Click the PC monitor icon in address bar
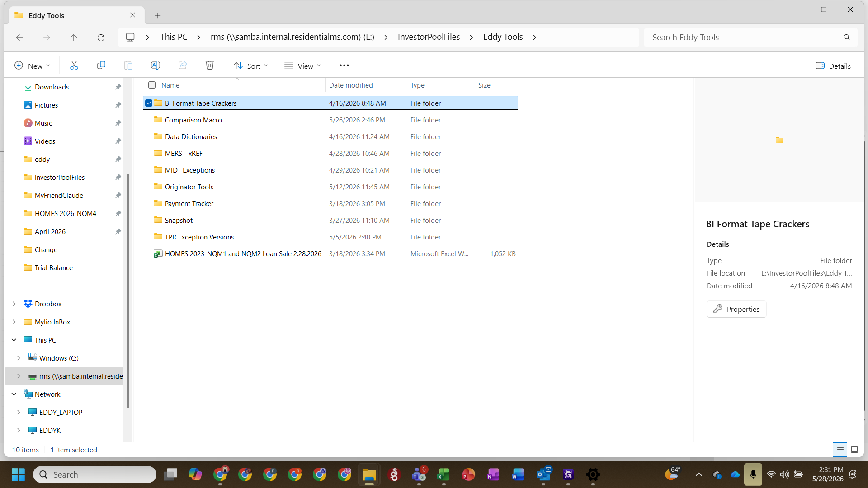This screenshot has height=488, width=868. (x=130, y=37)
